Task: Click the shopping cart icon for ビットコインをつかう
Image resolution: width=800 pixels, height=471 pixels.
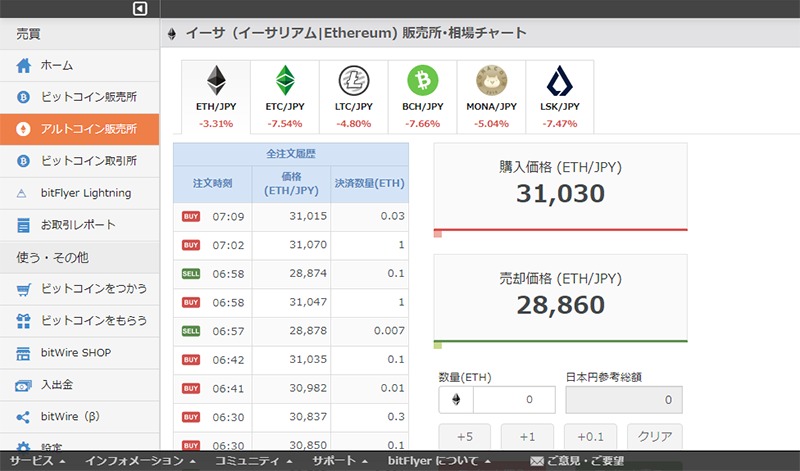Action: [23, 289]
